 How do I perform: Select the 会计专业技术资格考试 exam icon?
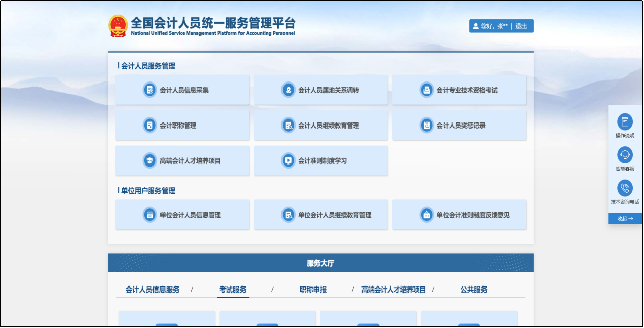pos(427,90)
